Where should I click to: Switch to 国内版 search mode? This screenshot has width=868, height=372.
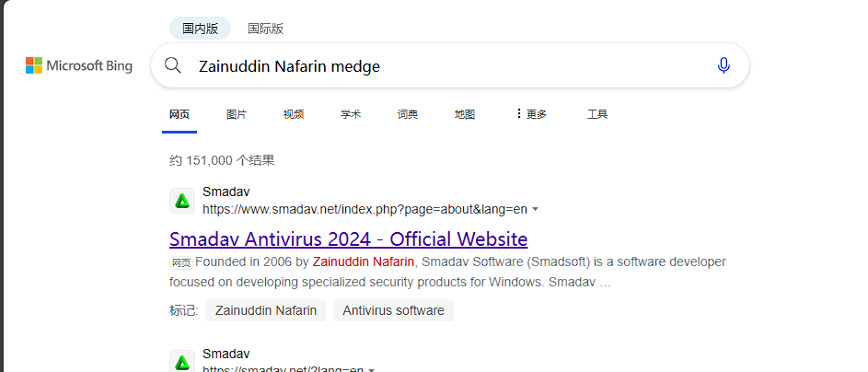point(200,29)
